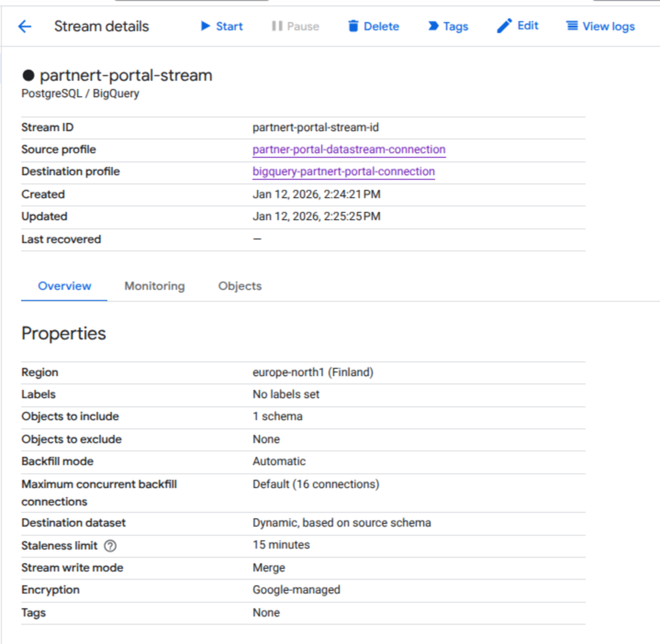Click the Tags row label in Properties
This screenshot has width=660, height=644.
pyautogui.click(x=34, y=613)
